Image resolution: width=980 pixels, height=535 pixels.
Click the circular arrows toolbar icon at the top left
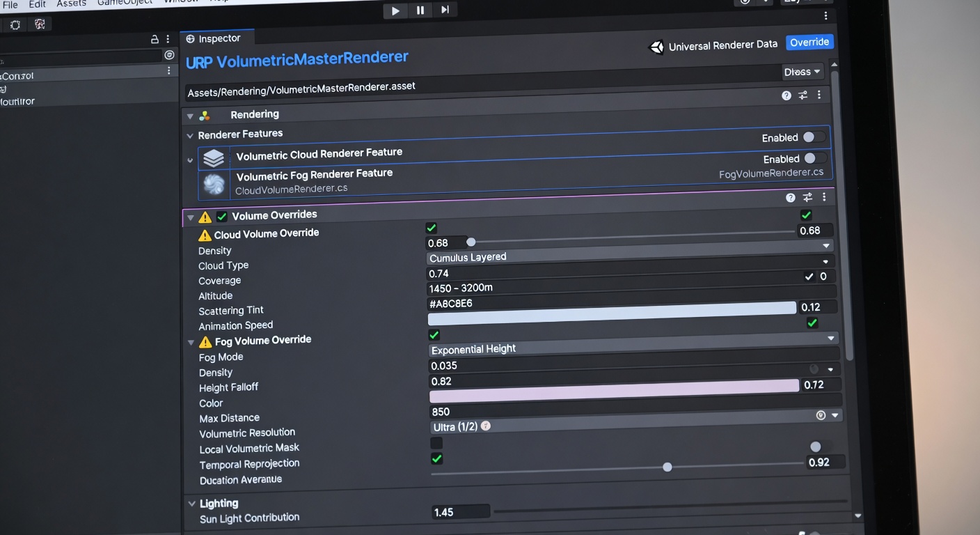coord(15,25)
